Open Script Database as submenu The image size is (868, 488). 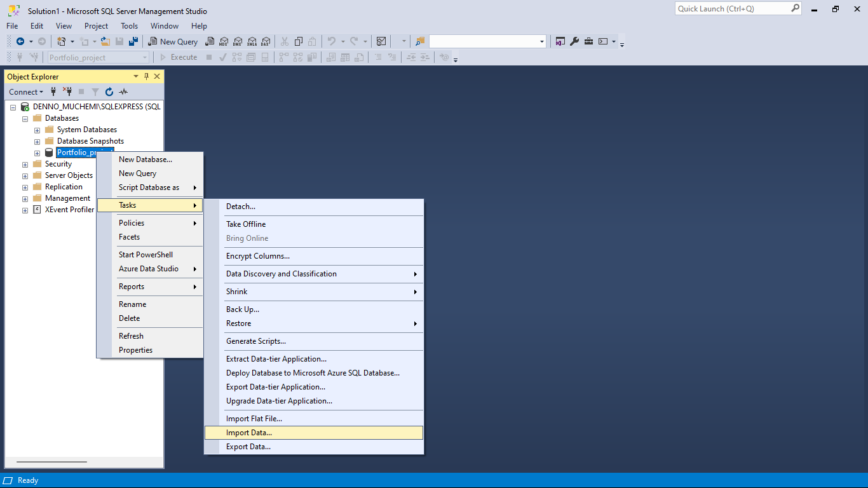pyautogui.click(x=150, y=187)
